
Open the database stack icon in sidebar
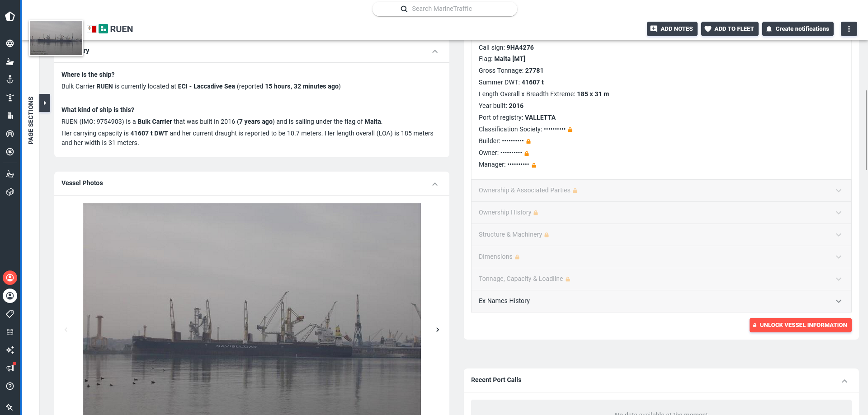[x=10, y=332]
